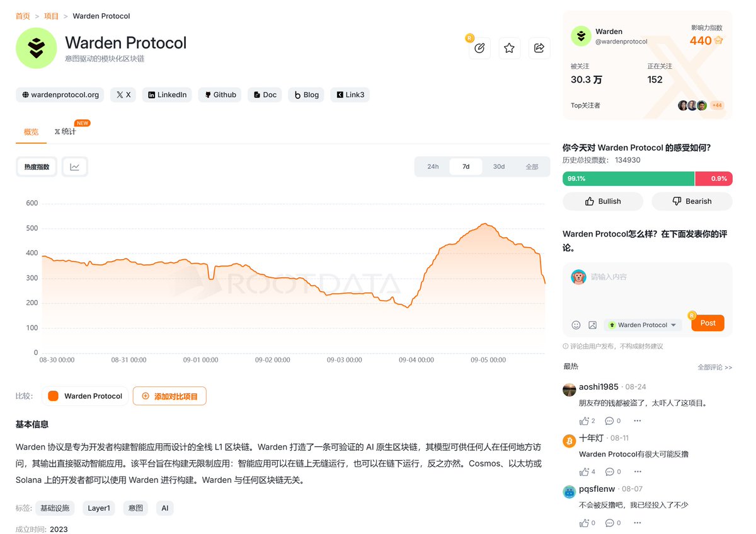Open more options on pqsflenw's comment
Screen dimensions: 756x534
tap(638, 523)
